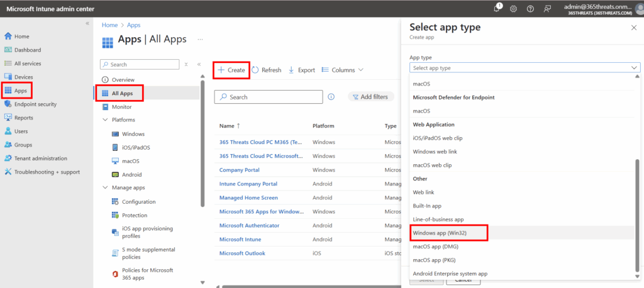Open Devices in the left navigation
This screenshot has width=644, height=288.
click(x=23, y=77)
